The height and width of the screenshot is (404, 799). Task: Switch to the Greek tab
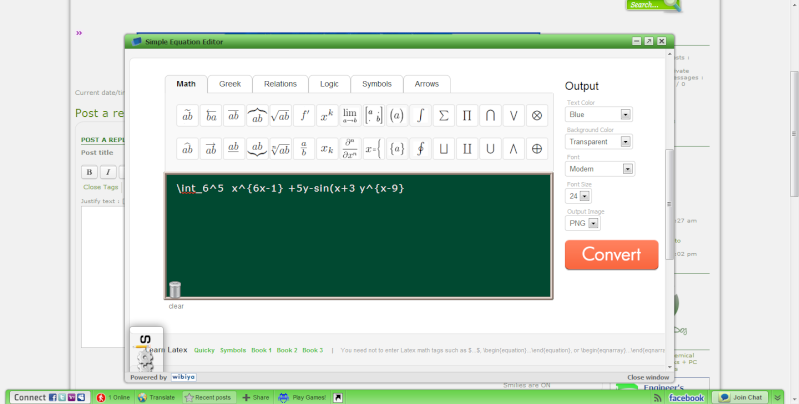pyautogui.click(x=230, y=84)
